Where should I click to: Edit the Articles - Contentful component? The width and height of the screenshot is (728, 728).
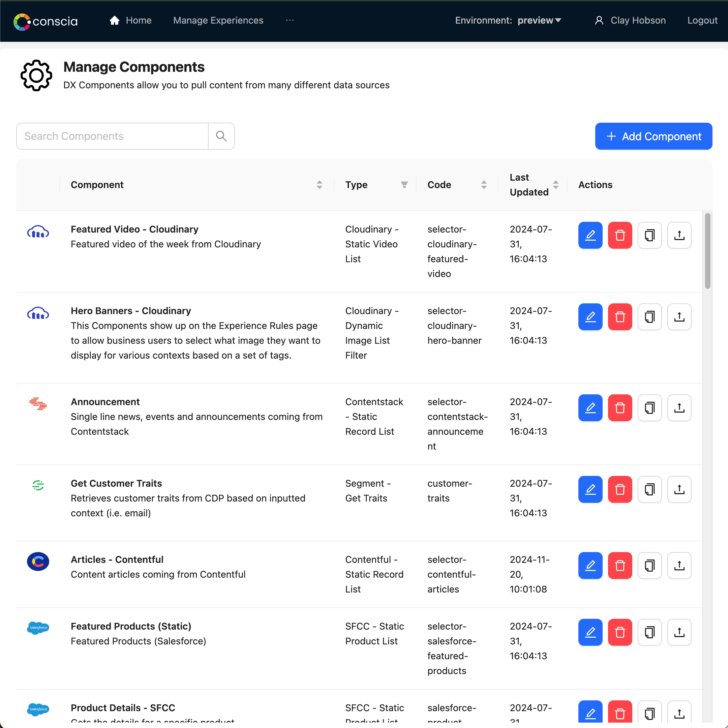pos(590,566)
